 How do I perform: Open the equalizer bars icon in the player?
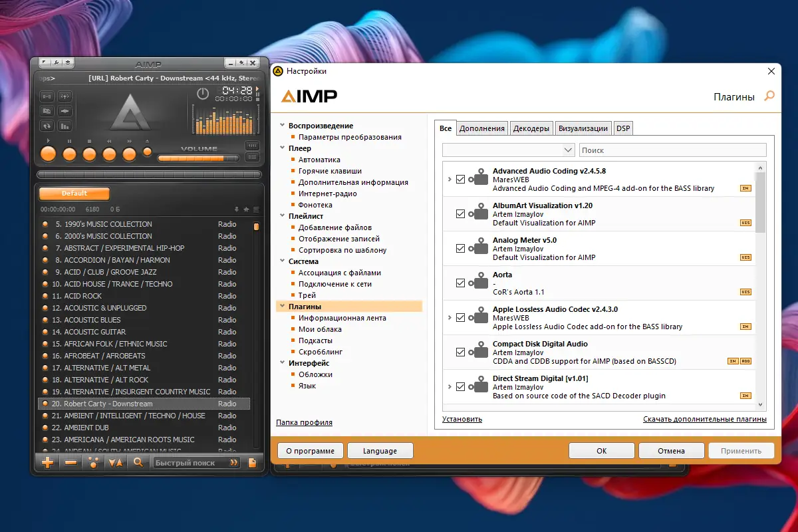65,126
